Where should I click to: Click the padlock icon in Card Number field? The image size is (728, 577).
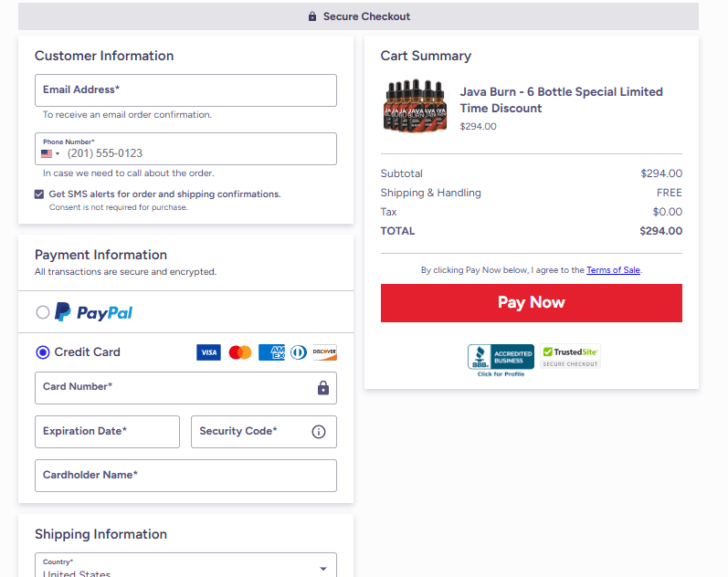(323, 388)
